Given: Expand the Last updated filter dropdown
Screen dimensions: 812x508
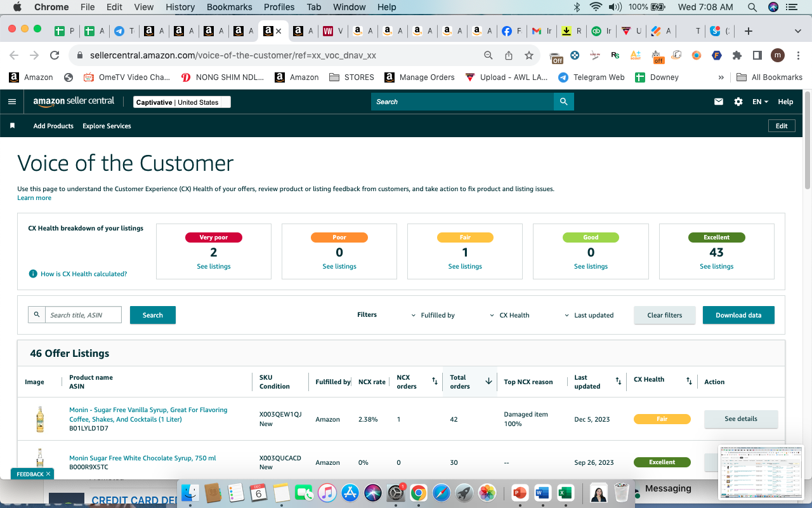Looking at the screenshot, I should tap(589, 315).
